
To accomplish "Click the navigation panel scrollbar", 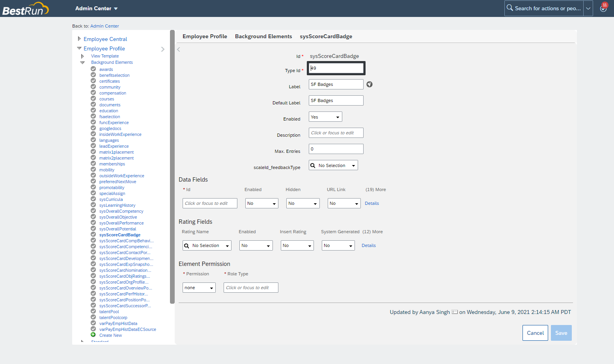I will tap(172, 167).
